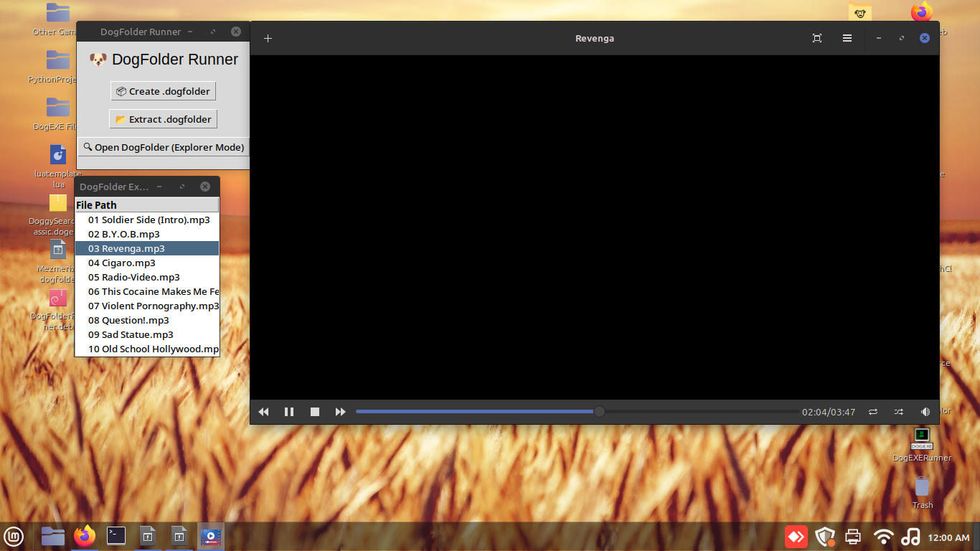Image resolution: width=980 pixels, height=551 pixels.
Task: Open the file manager from the taskbar
Action: point(52,536)
